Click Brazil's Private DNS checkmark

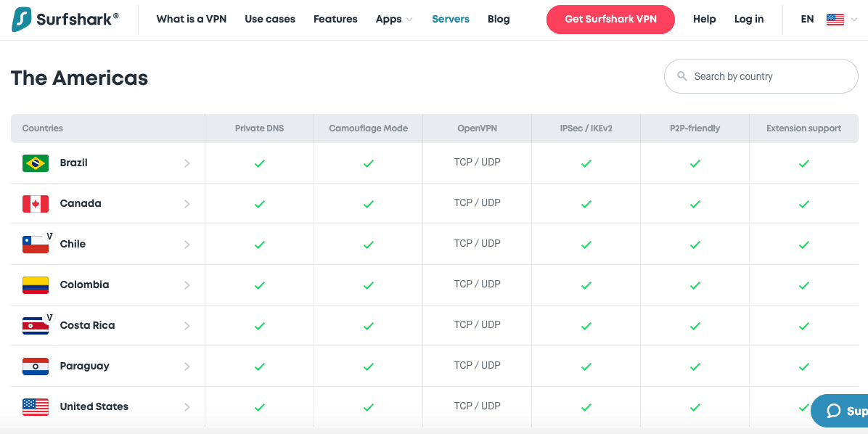pos(260,163)
